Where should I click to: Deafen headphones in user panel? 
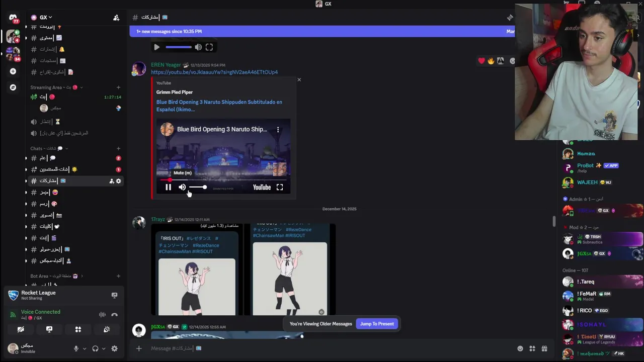(x=95, y=348)
